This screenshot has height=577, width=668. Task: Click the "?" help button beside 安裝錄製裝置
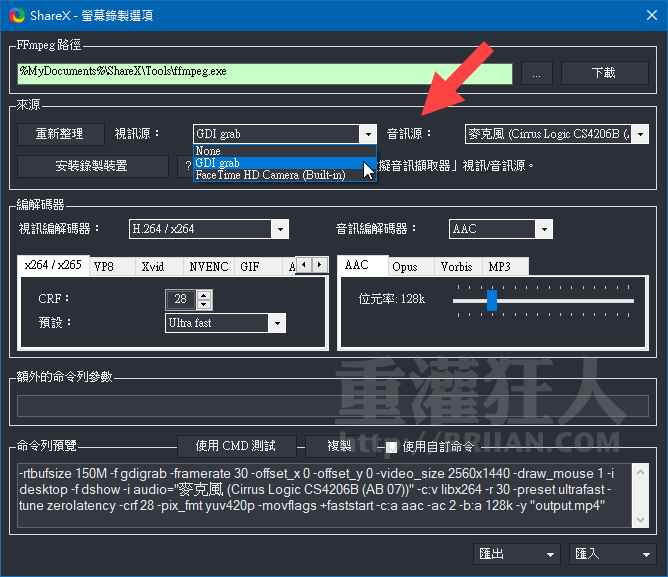[x=185, y=165]
